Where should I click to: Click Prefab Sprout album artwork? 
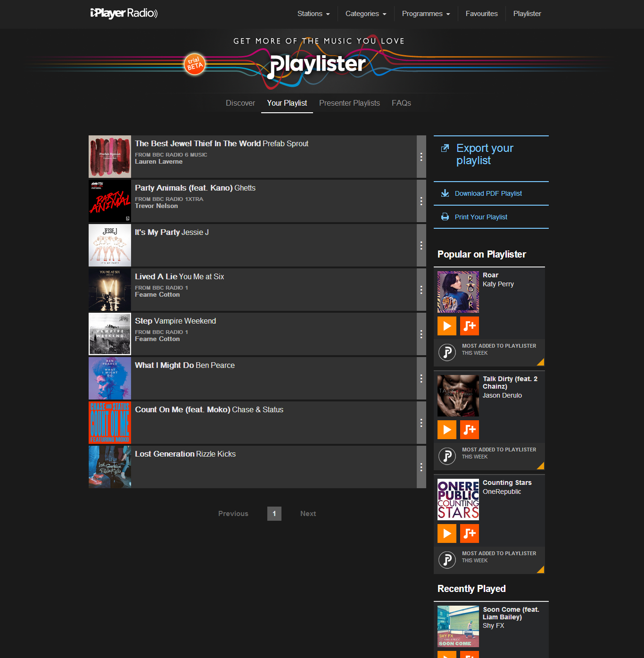pos(110,157)
